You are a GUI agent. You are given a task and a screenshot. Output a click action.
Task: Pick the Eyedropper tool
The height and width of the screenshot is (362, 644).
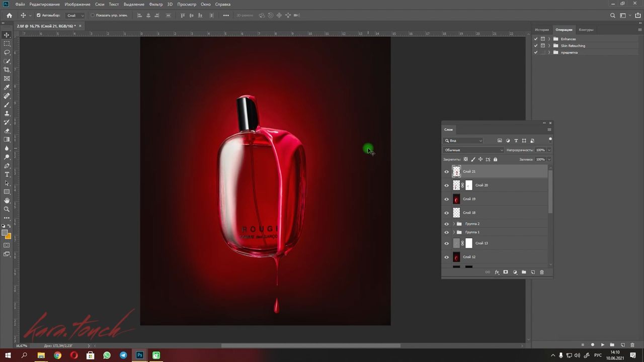coord(7,87)
